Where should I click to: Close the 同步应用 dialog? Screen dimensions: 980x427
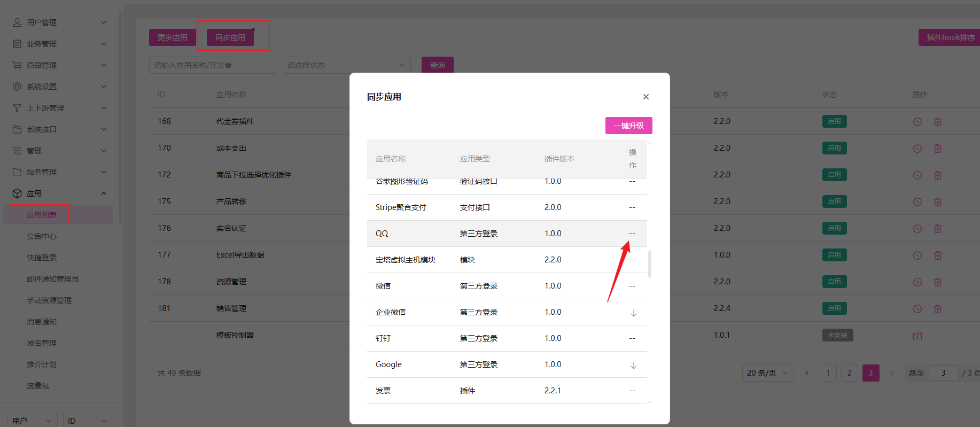(645, 97)
